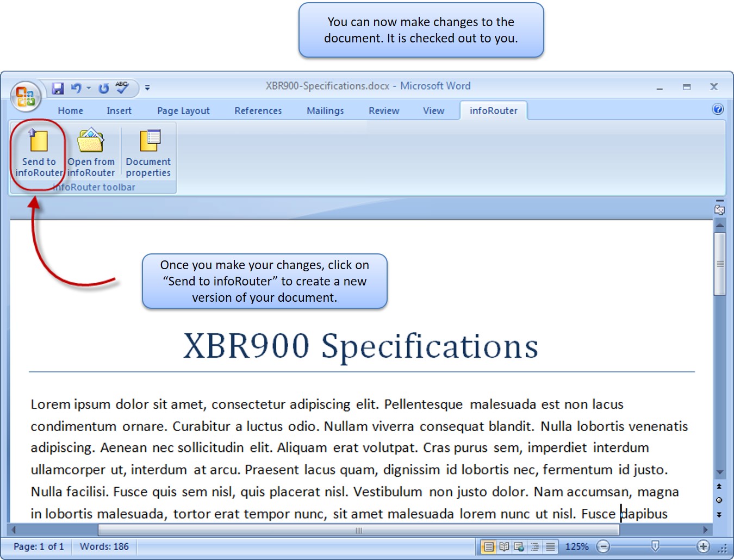734x560 pixels.
Task: Go to next page double-arrow button
Action: point(719,514)
